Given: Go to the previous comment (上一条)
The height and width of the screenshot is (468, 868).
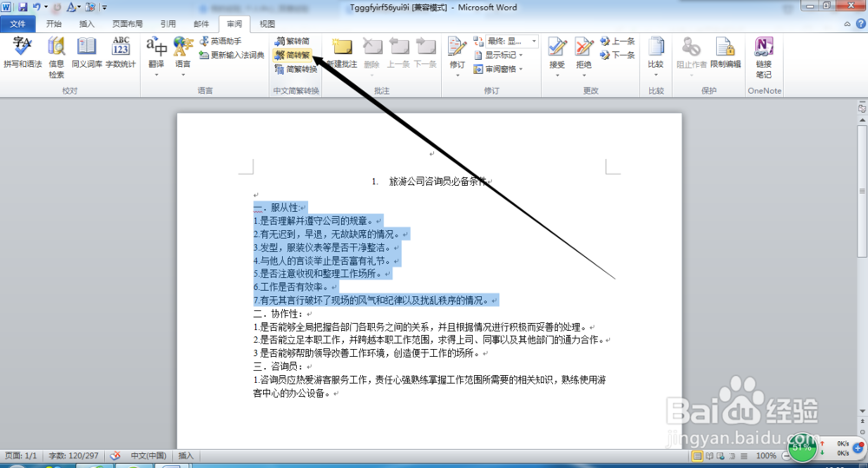Looking at the screenshot, I should click(x=398, y=53).
